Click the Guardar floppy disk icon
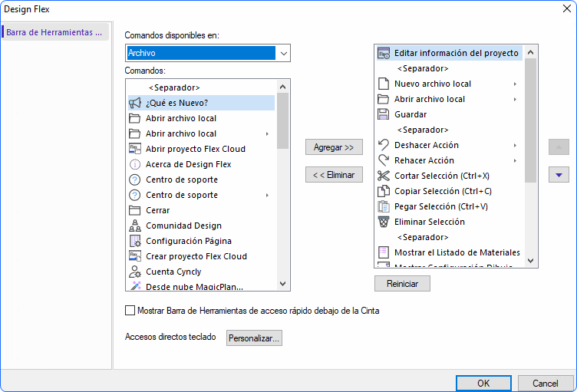This screenshot has width=577, height=392. click(384, 114)
